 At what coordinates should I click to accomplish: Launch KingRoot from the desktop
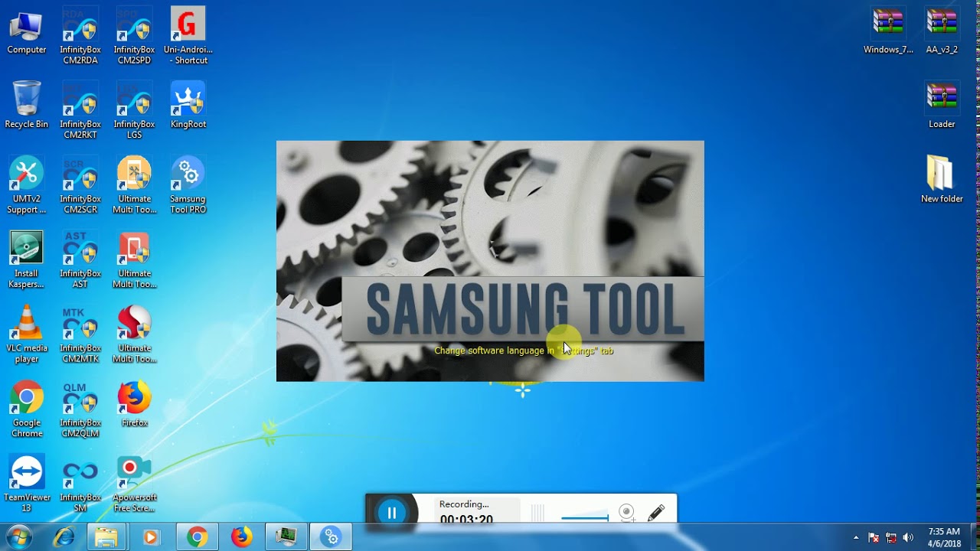pyautogui.click(x=188, y=106)
